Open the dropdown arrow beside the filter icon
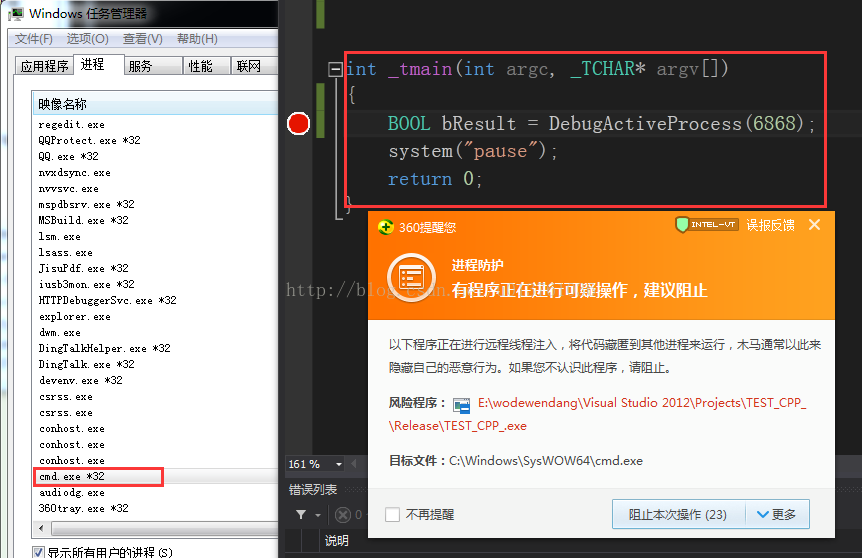862x558 pixels. click(x=318, y=515)
